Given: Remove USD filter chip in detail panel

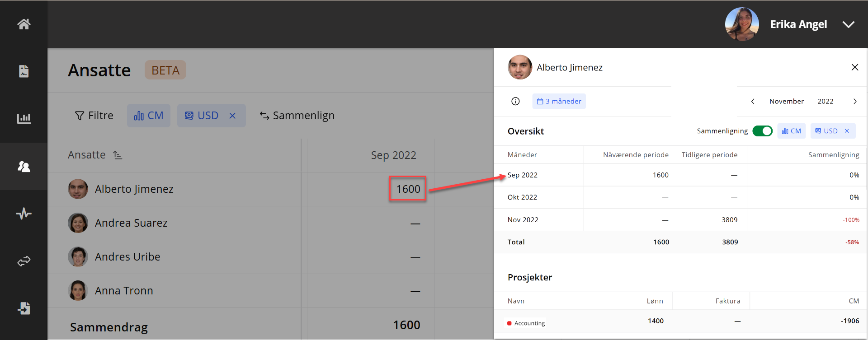Looking at the screenshot, I should (847, 131).
